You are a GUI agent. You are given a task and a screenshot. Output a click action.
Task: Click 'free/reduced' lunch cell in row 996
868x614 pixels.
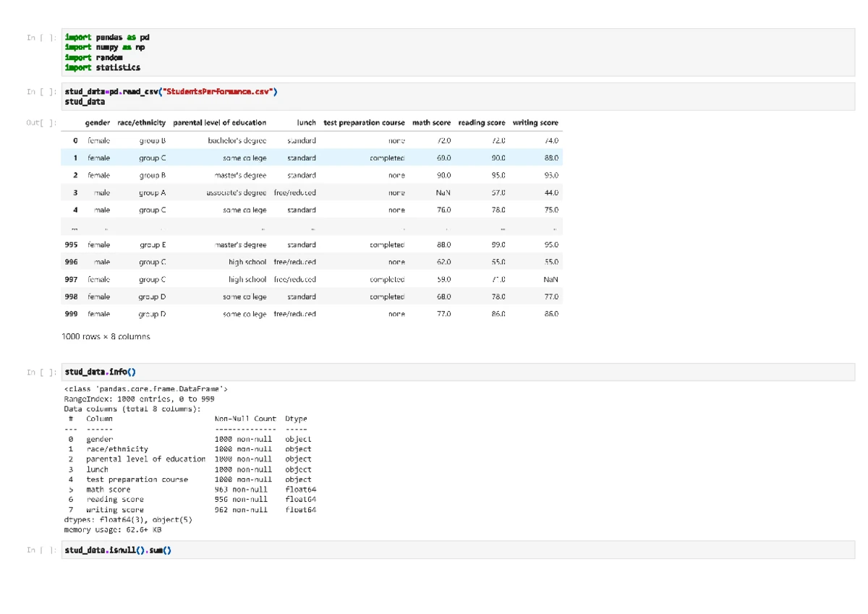pyautogui.click(x=295, y=262)
